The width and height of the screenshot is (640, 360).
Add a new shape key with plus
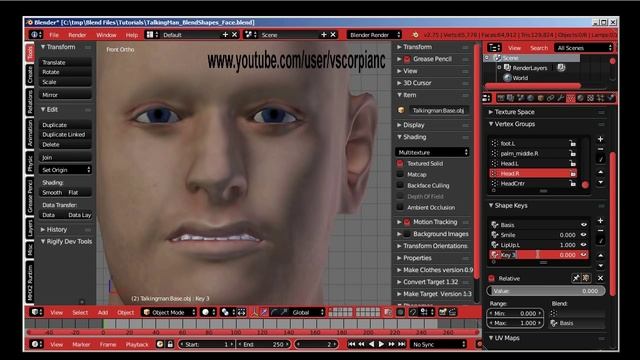tap(600, 221)
